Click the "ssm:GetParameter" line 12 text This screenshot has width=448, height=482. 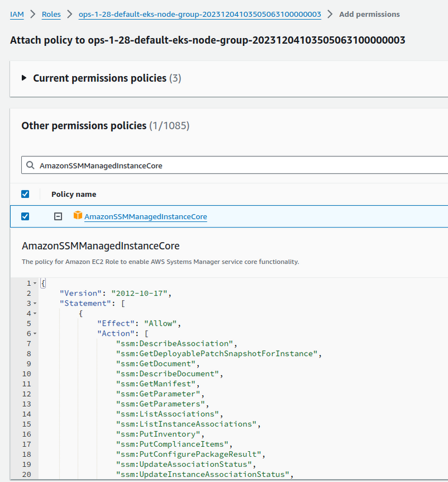click(x=158, y=394)
